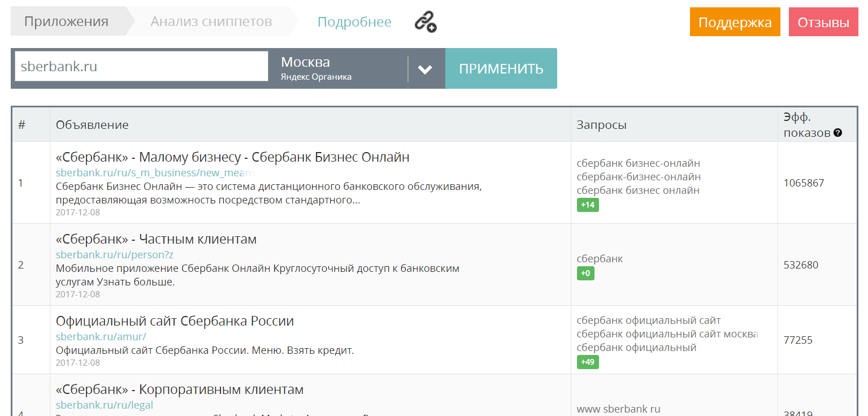Image resolution: width=868 pixels, height=416 pixels.
Task: Expand the +49 queries badge
Action: [588, 362]
